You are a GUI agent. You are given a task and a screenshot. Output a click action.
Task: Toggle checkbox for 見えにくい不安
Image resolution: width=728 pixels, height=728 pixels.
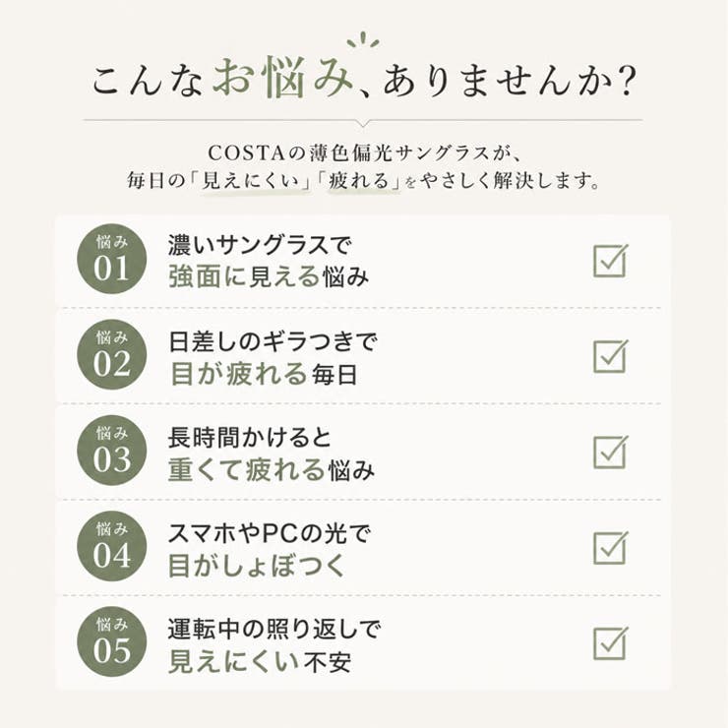(x=611, y=643)
